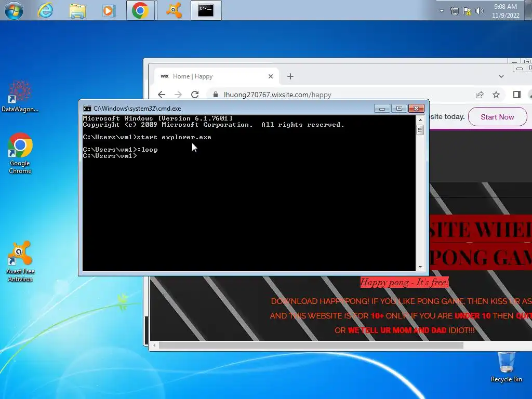View site info padlock icon
Screen dimensions: 532x399
tap(216, 95)
